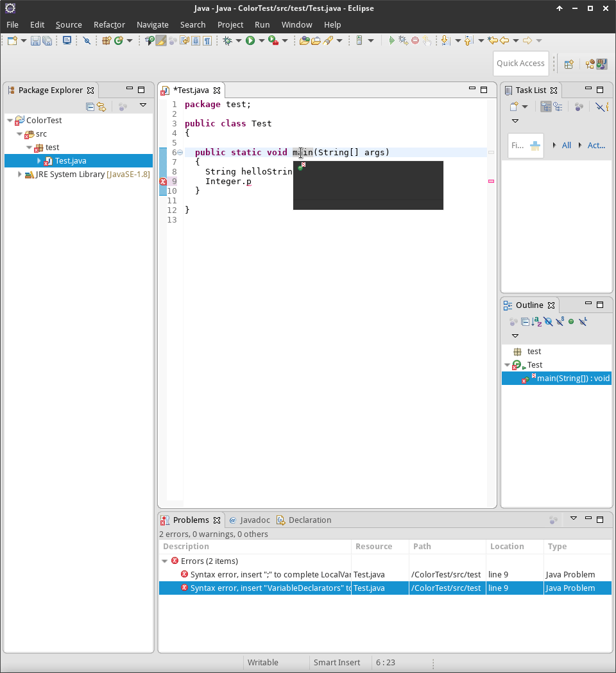Click the Skip All Breakpoints icon
Screen dimensions: 616x673
[x=87, y=41]
